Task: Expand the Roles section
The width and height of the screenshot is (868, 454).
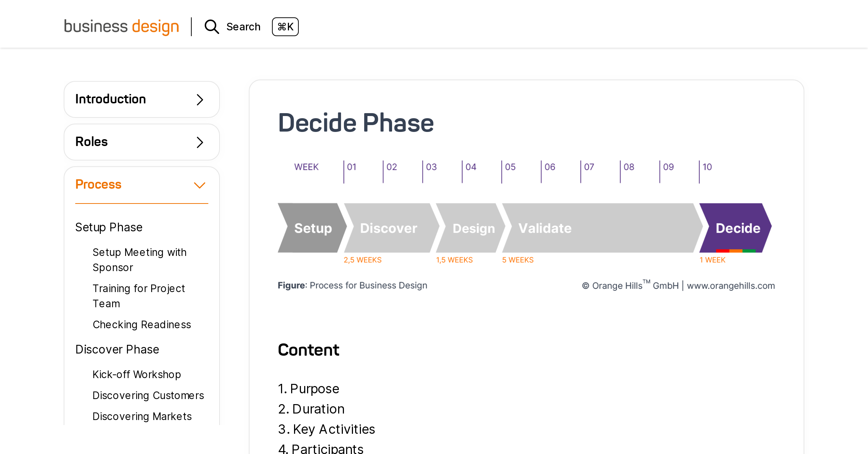Action: point(141,142)
